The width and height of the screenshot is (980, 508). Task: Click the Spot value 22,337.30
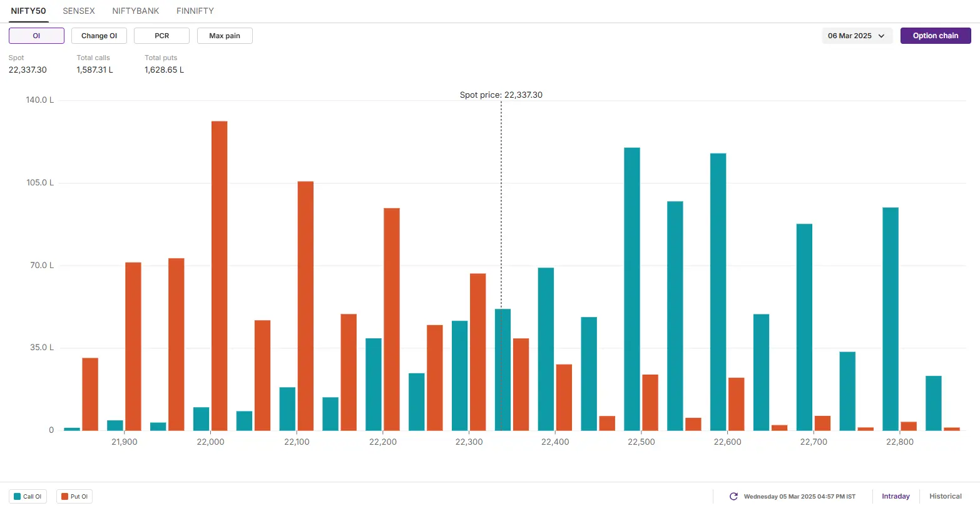(28, 70)
